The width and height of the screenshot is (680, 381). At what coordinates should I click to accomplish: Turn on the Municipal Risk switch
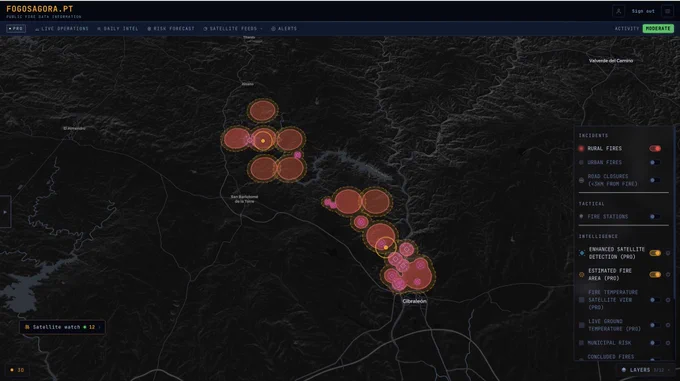pos(655,343)
